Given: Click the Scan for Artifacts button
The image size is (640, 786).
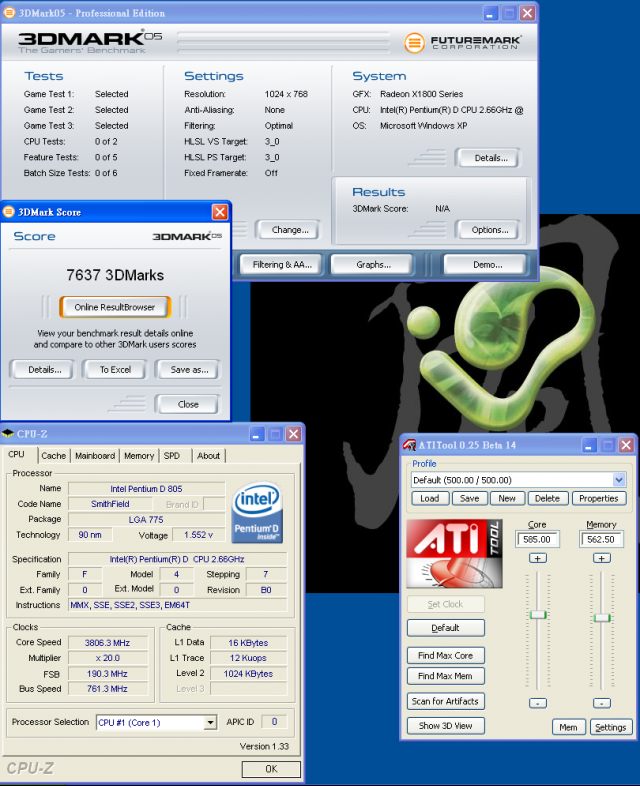Looking at the screenshot, I should 446,702.
